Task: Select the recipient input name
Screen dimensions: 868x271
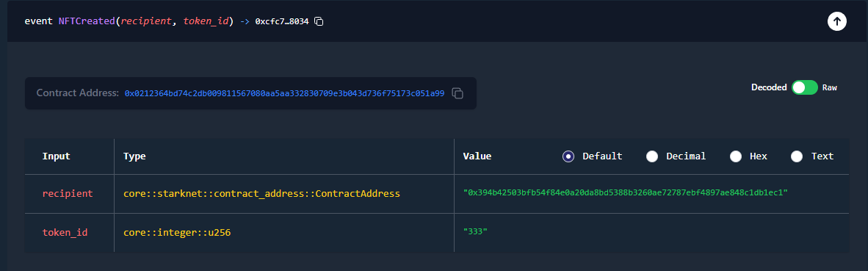Action: pyautogui.click(x=68, y=194)
